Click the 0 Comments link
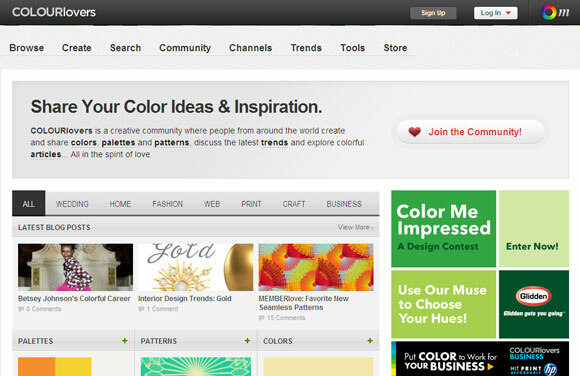 point(44,309)
